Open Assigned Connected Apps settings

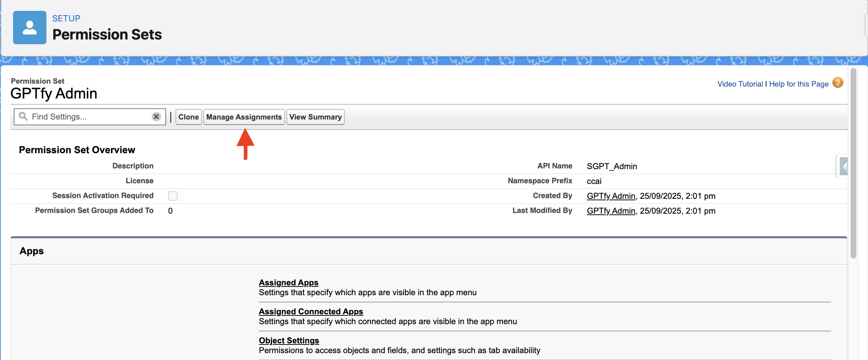[311, 311]
